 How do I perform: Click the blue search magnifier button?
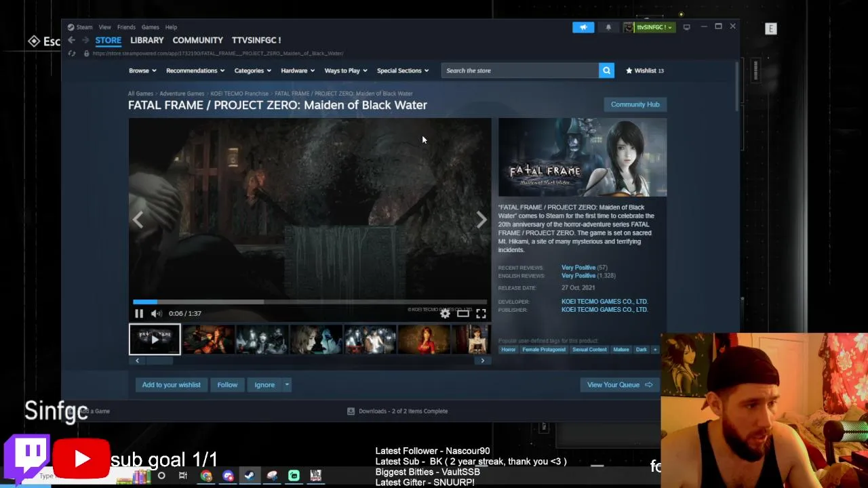coord(606,70)
